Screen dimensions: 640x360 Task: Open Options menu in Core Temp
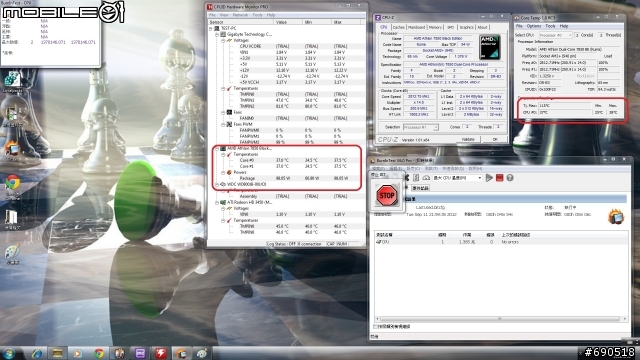coord(533,26)
